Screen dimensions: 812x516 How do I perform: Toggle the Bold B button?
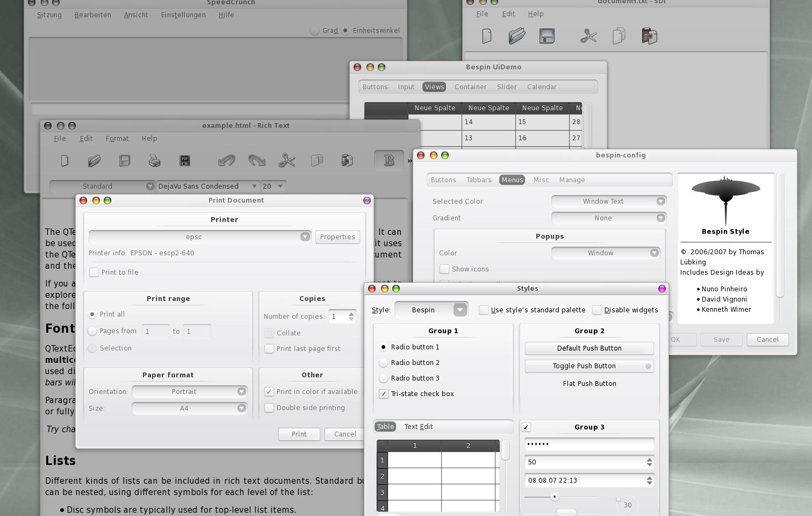point(389,160)
